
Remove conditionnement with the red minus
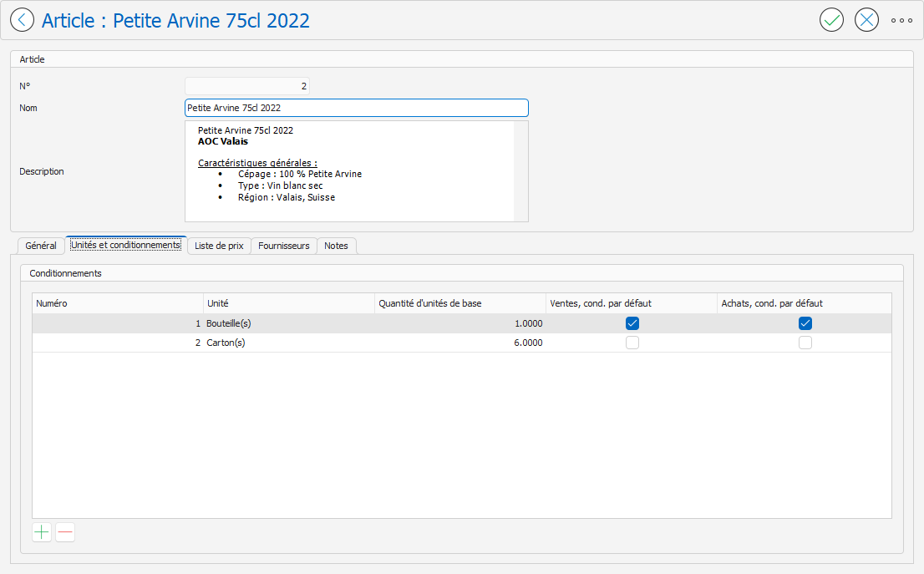(x=65, y=532)
